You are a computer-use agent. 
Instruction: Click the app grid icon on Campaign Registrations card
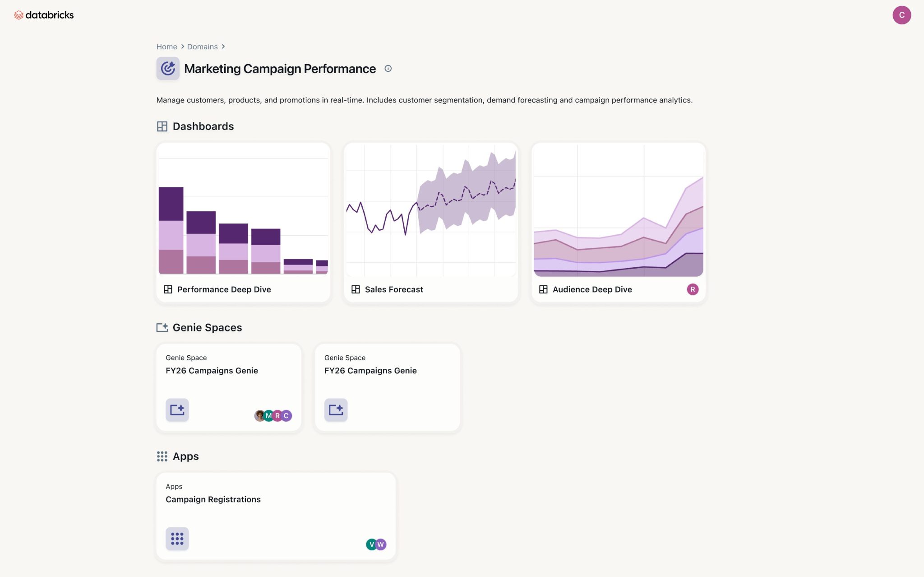(x=177, y=538)
